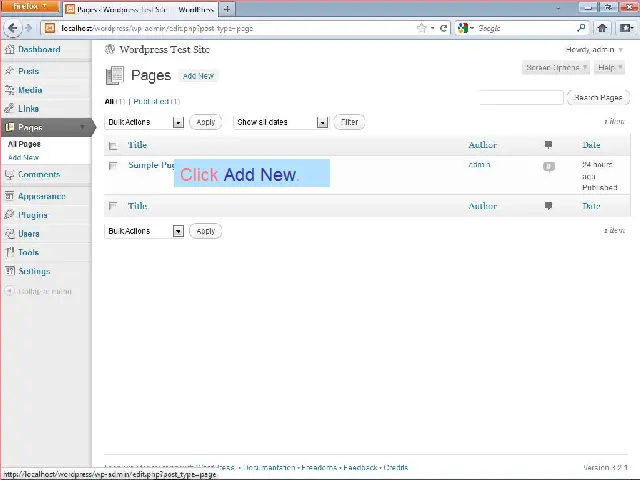Click the Pages icon in sidebar
The image size is (640, 480).
[9, 127]
